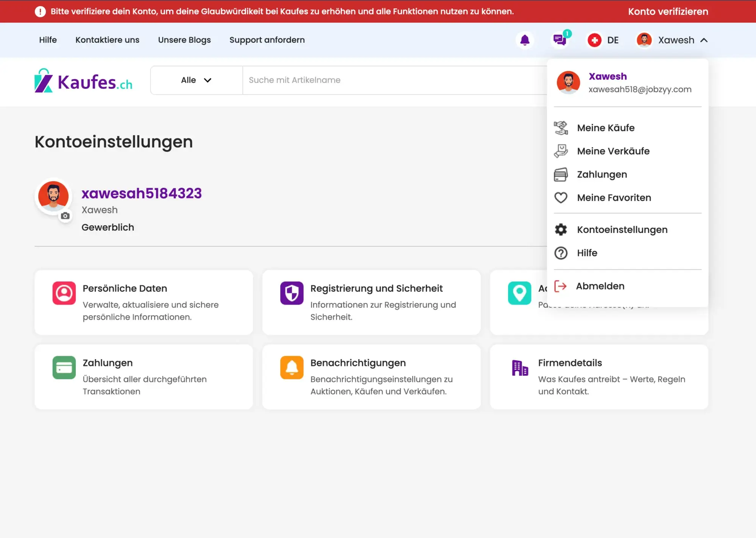This screenshot has height=538, width=756.
Task: Click the Suche mit Artikelname search field
Action: click(394, 80)
